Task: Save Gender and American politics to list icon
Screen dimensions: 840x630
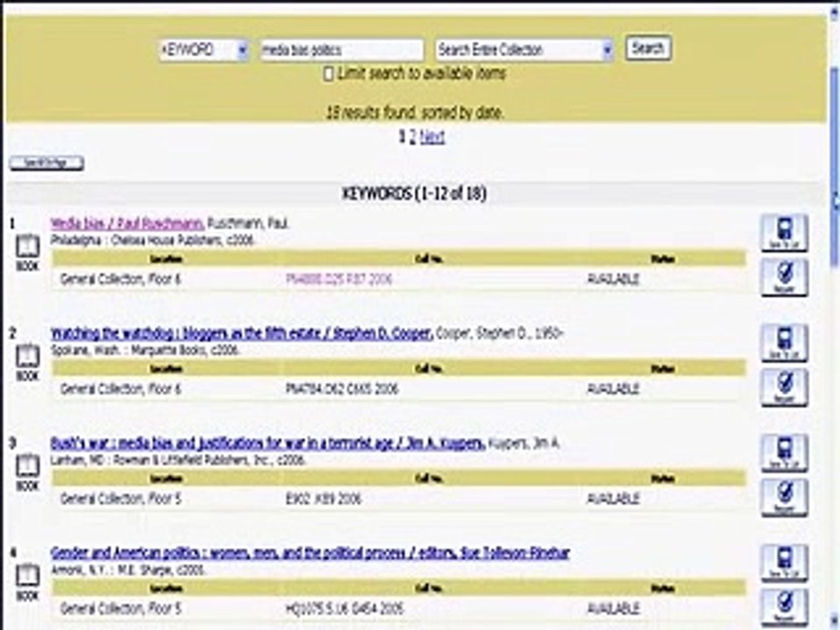Action: [x=784, y=563]
